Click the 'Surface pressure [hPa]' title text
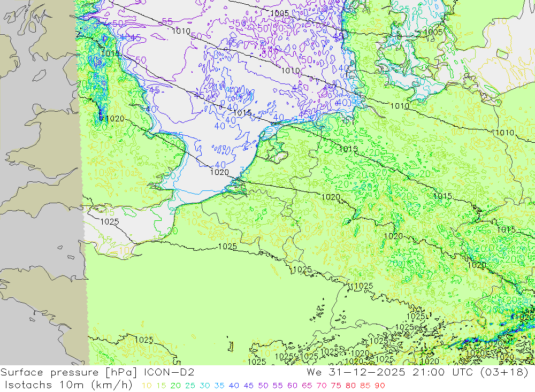Viewport: 535px width, 392px height. click(69, 373)
